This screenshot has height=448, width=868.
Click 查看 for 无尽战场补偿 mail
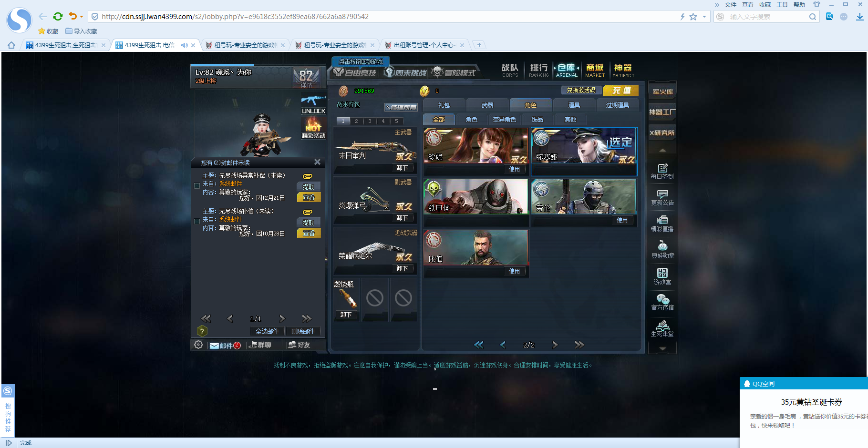point(309,233)
